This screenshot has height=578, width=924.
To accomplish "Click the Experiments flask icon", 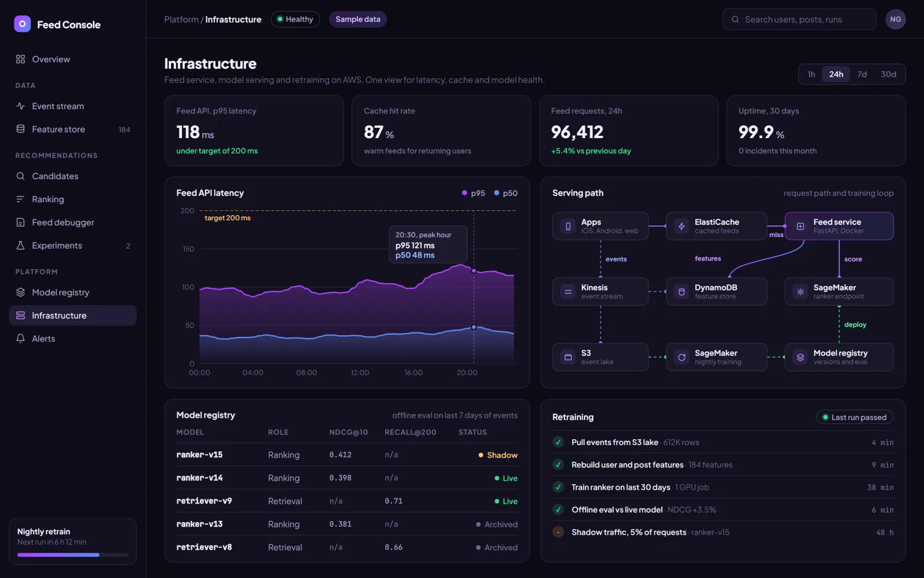I will coord(21,245).
